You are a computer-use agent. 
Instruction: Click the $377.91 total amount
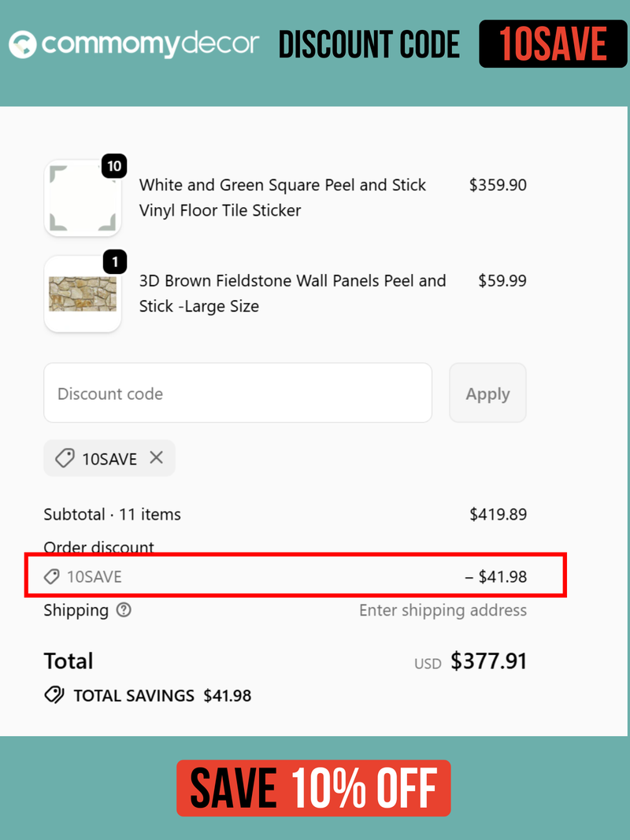[488, 661]
